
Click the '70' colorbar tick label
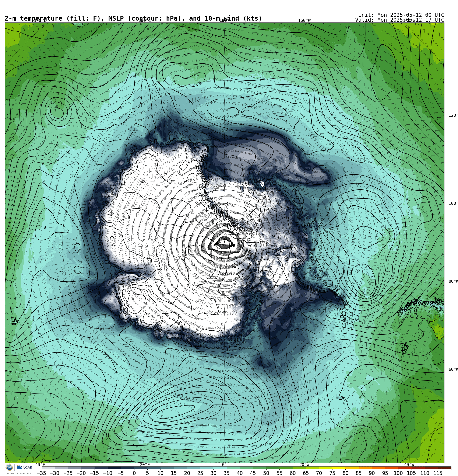point(319,473)
